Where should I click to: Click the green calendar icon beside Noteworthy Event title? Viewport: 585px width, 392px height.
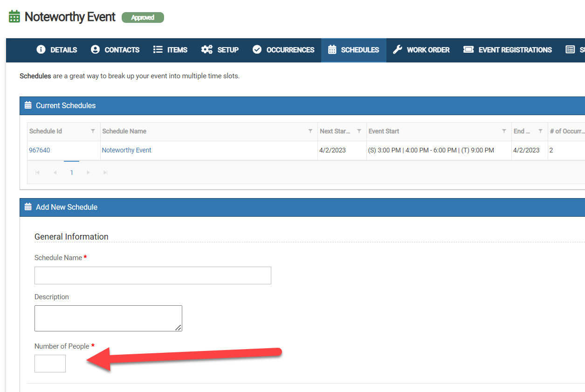(x=14, y=17)
